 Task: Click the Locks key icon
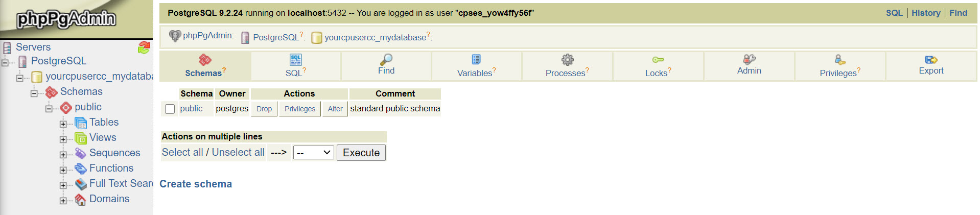658,60
